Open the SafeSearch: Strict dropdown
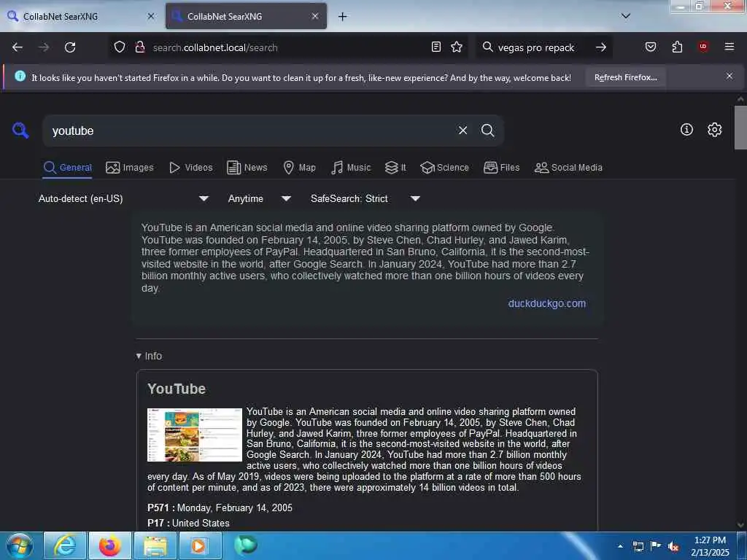Viewport: 747px width, 560px height. (365, 198)
